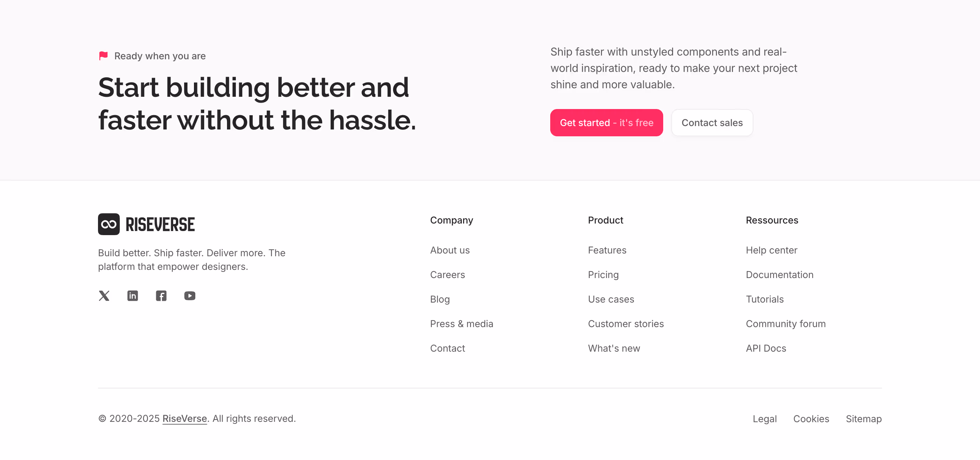Viewport: 980px width, 460px height.
Task: Open the Sitemap link in the footer
Action: (x=864, y=418)
